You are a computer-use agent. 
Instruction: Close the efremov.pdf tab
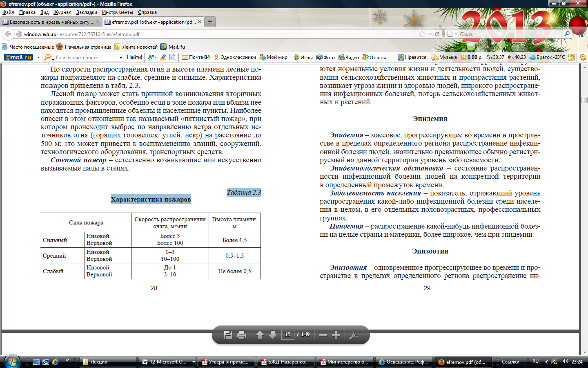200,22
